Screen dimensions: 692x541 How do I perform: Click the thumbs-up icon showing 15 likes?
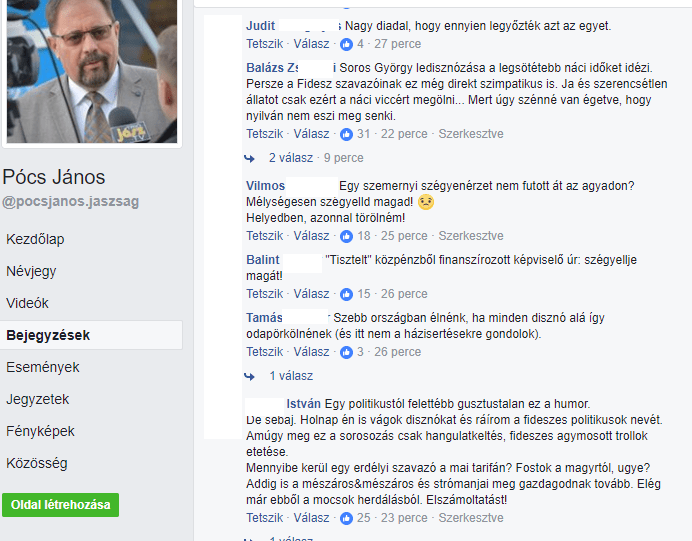[x=346, y=294]
